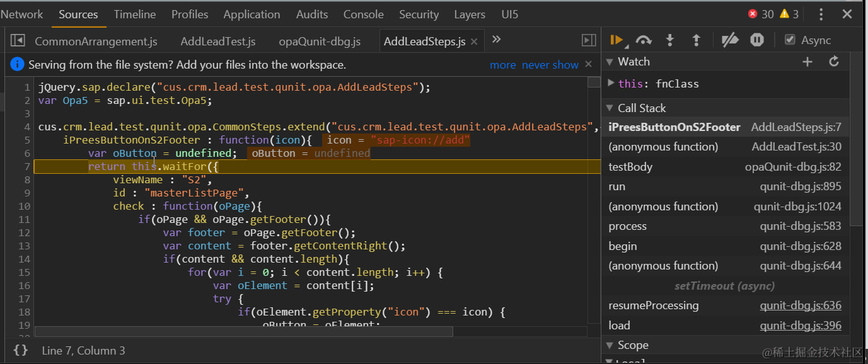Image resolution: width=868 pixels, height=364 pixels.
Task: Open qunit-dbg.js:895 location
Action: pyautogui.click(x=801, y=186)
